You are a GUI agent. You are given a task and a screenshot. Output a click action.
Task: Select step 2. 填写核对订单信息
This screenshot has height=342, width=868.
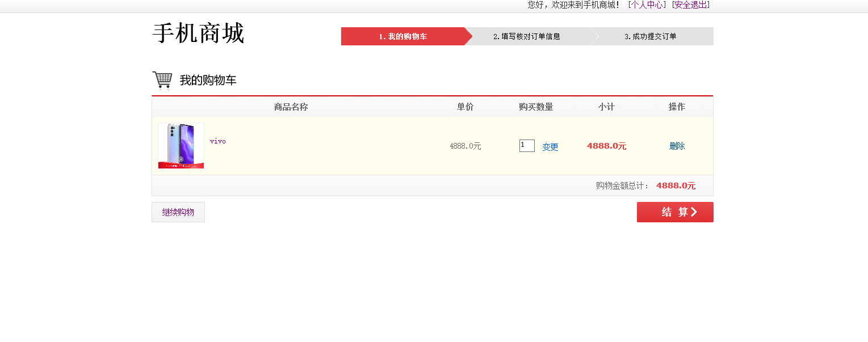point(527,36)
